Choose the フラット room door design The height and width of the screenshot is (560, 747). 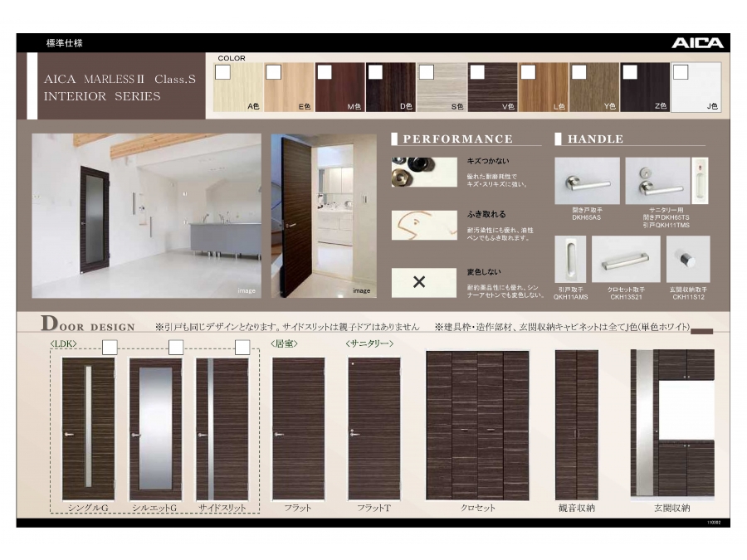[x=298, y=429]
